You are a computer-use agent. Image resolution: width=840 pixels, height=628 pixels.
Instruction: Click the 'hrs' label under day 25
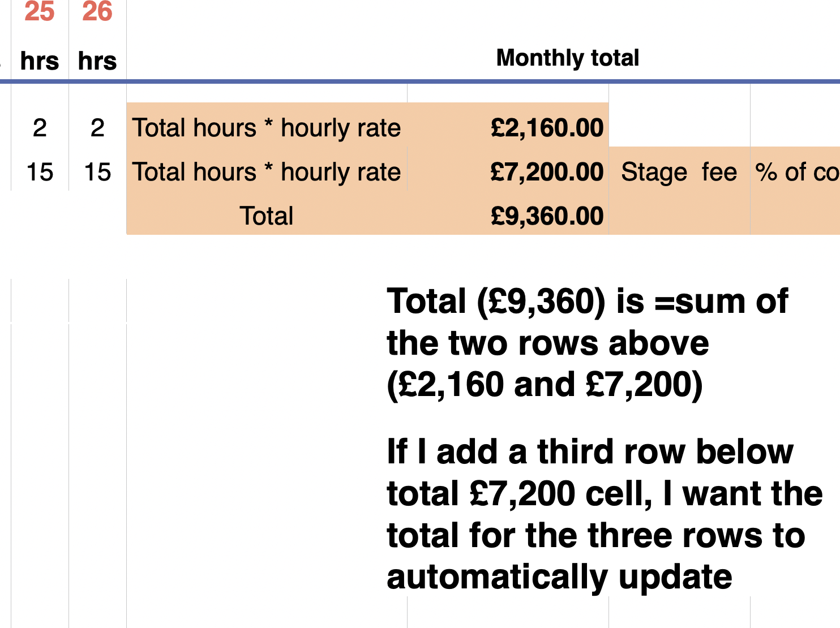click(40, 61)
